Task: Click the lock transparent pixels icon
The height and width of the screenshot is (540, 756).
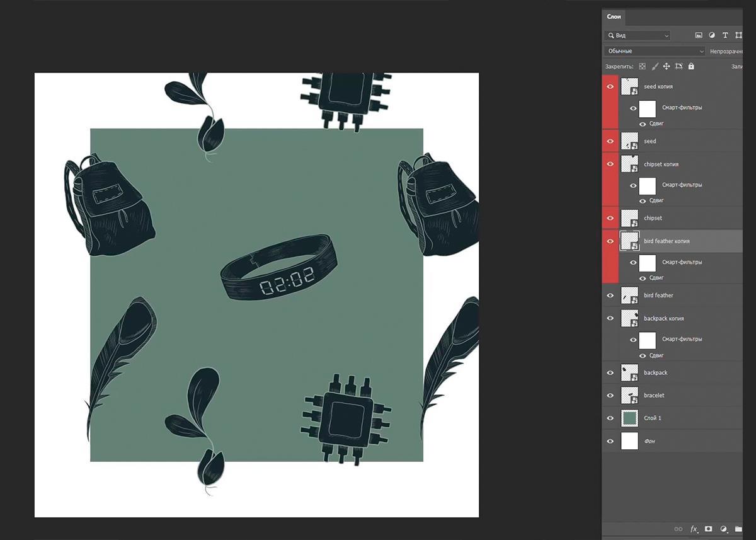Action: (x=643, y=66)
